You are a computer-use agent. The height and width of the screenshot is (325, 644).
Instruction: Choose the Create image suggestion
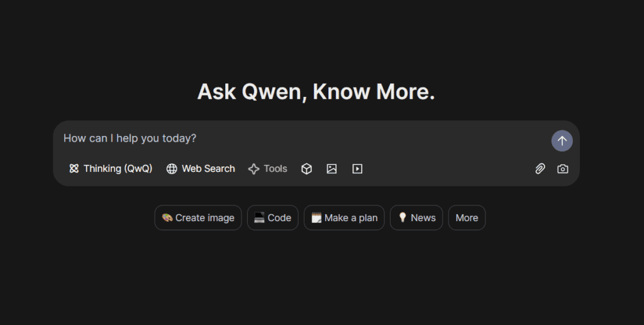tap(198, 218)
